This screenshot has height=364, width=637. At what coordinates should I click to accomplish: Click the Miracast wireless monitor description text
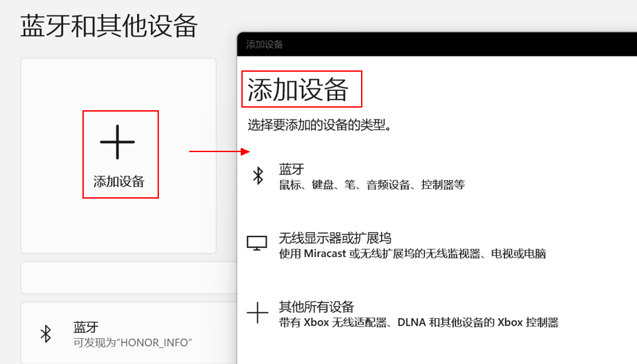click(412, 254)
